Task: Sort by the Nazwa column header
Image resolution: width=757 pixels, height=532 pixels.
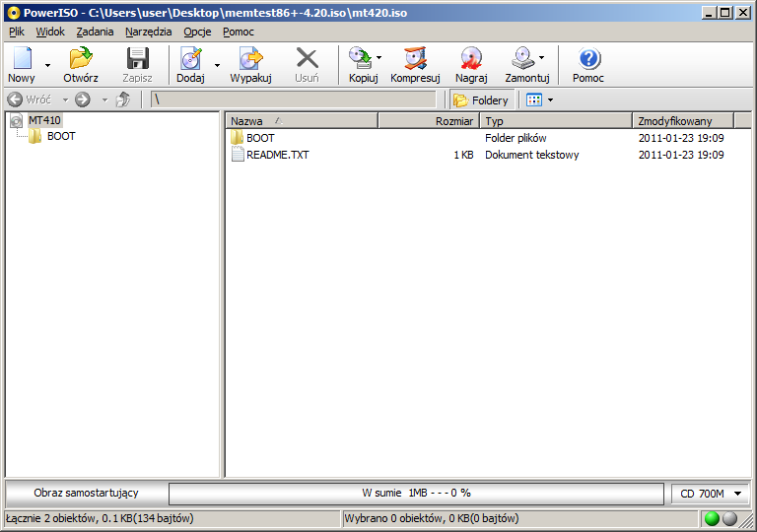Action: (x=302, y=121)
